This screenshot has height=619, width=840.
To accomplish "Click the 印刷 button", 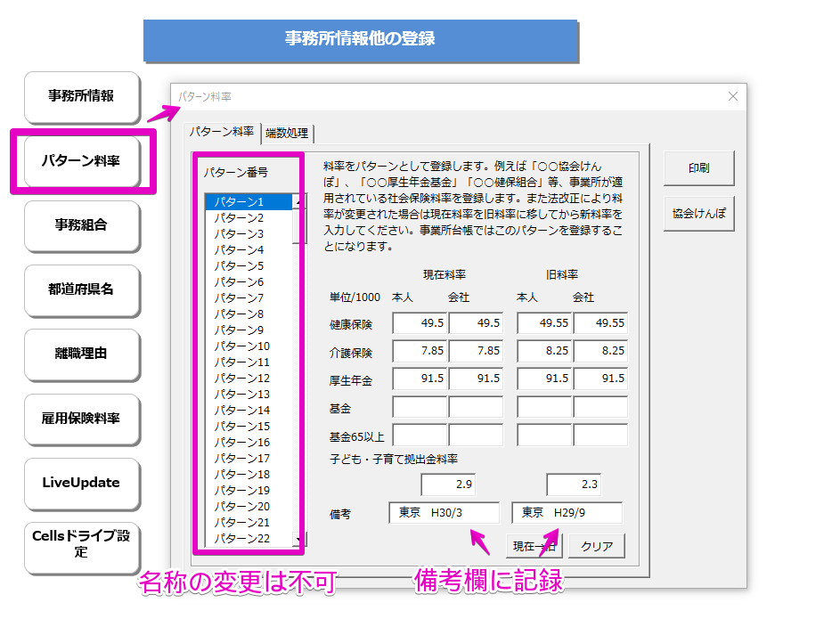I will click(x=698, y=167).
